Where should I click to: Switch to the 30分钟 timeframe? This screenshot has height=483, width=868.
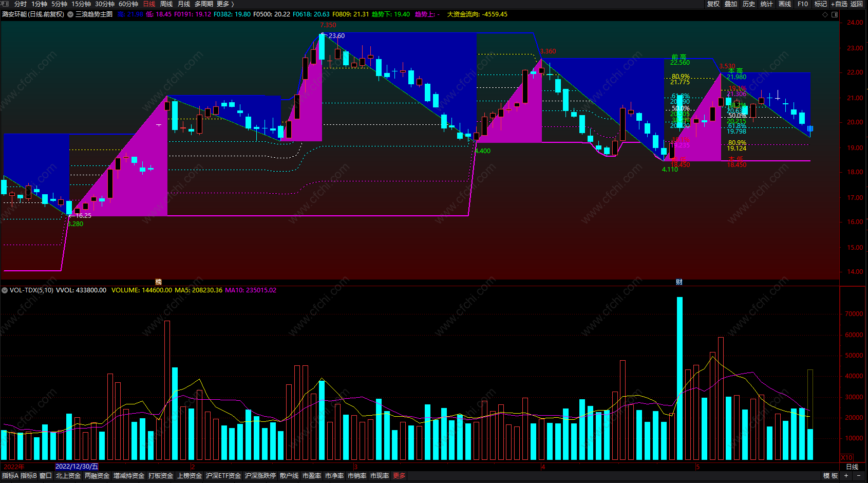pyautogui.click(x=105, y=4)
